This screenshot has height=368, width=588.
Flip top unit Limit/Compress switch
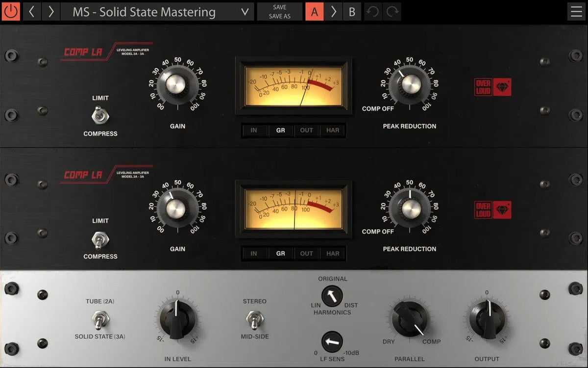coord(100,116)
